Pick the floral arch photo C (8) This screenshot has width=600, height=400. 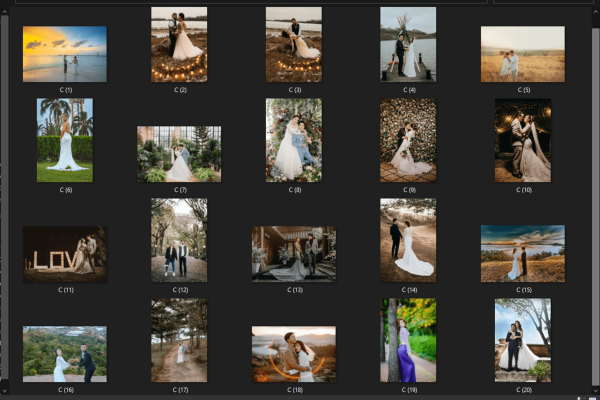click(294, 140)
